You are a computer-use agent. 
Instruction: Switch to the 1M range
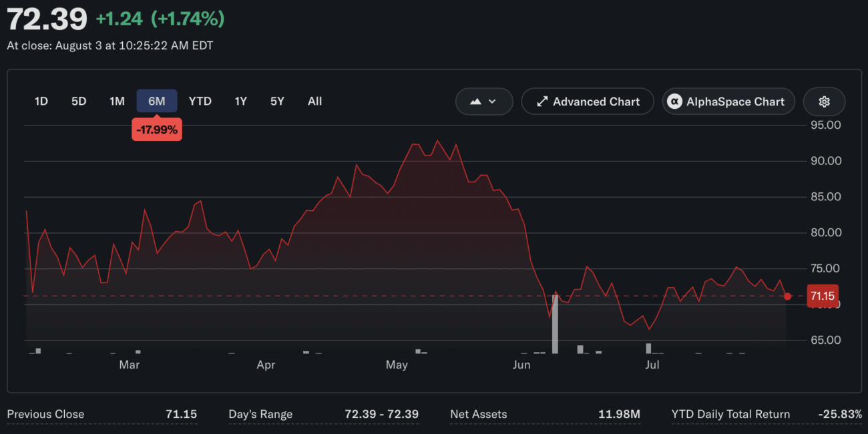coord(117,101)
